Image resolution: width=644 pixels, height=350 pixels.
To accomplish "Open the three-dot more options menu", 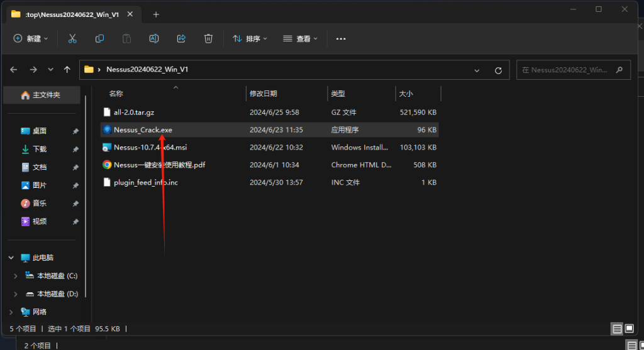I will (x=341, y=38).
